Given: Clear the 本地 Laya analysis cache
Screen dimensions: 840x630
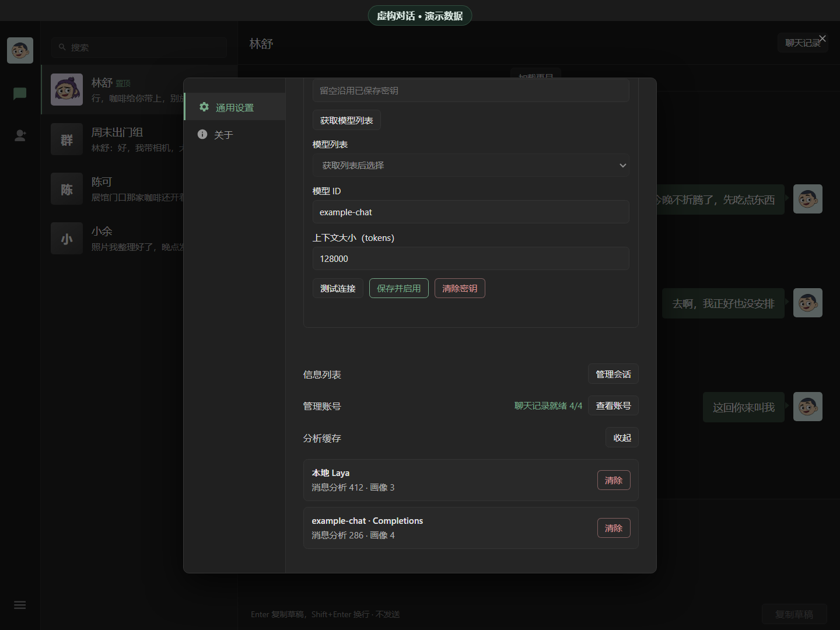Looking at the screenshot, I should pos(614,480).
